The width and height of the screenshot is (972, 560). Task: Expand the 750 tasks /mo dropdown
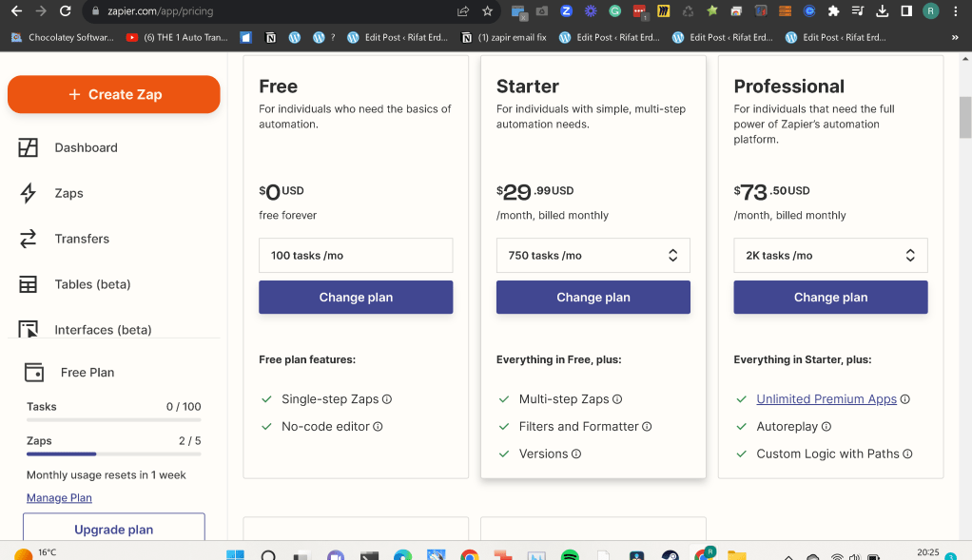tap(593, 255)
